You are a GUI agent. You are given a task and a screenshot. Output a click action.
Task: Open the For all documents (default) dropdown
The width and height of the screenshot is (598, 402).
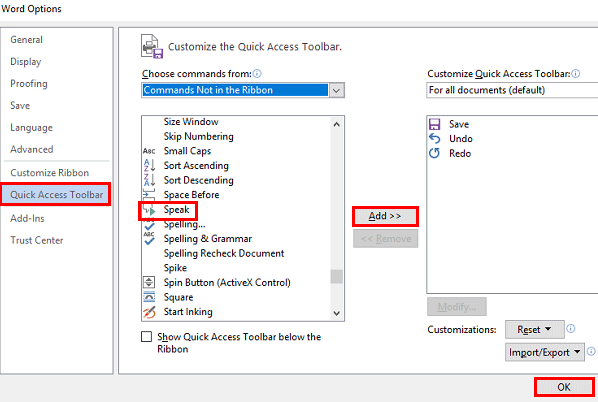(x=512, y=90)
